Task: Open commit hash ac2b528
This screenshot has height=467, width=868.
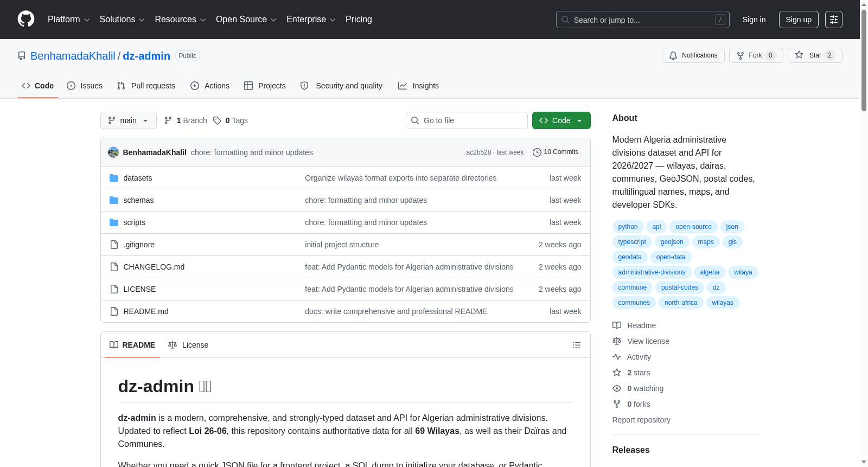Action: pyautogui.click(x=478, y=152)
